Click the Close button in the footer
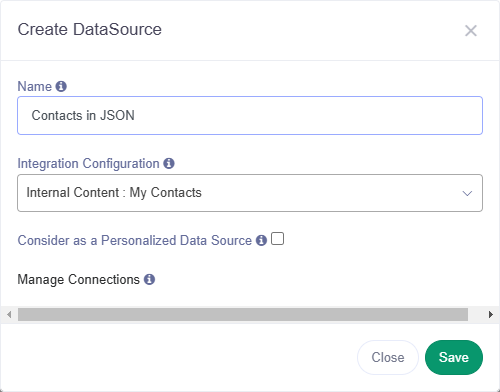This screenshot has height=392, width=500. click(x=388, y=357)
